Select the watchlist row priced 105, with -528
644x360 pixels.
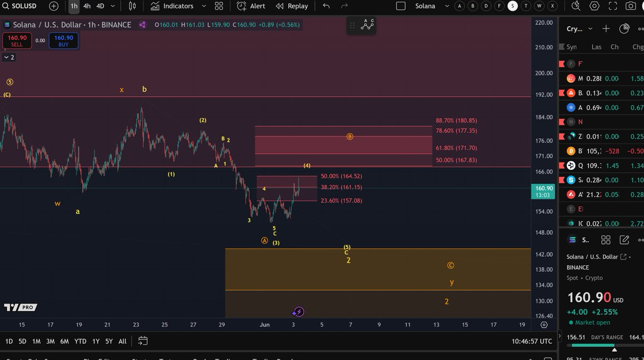click(x=602, y=151)
